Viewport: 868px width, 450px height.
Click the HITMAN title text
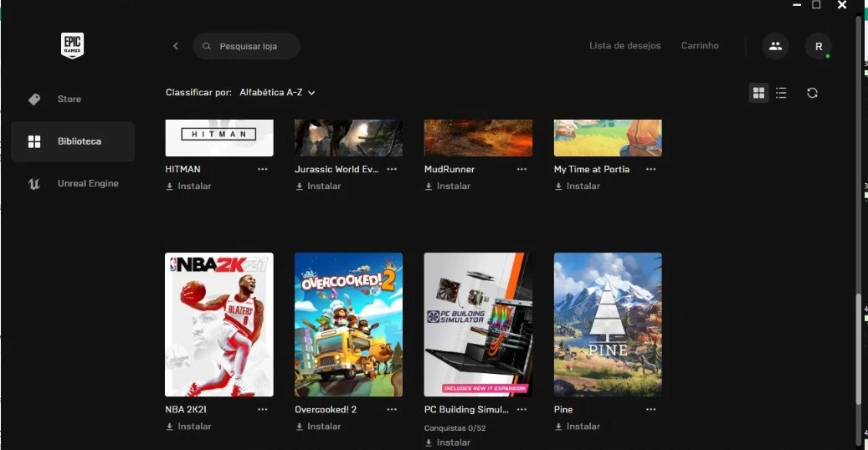(182, 169)
